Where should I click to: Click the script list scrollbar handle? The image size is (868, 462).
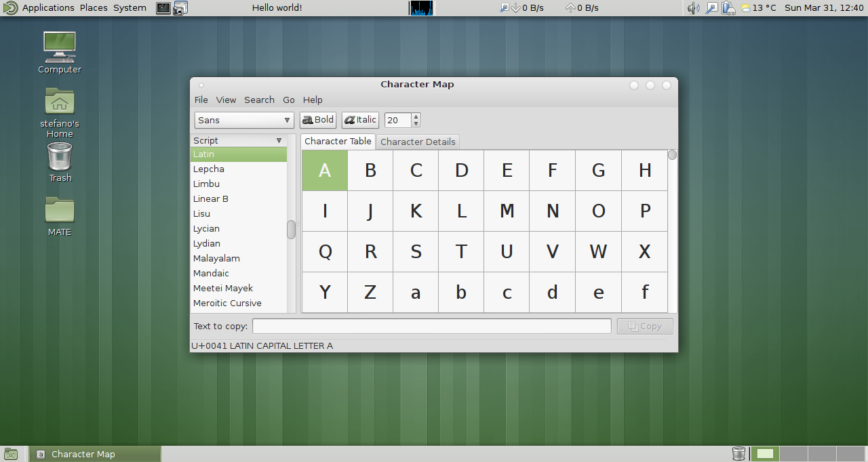point(291,230)
